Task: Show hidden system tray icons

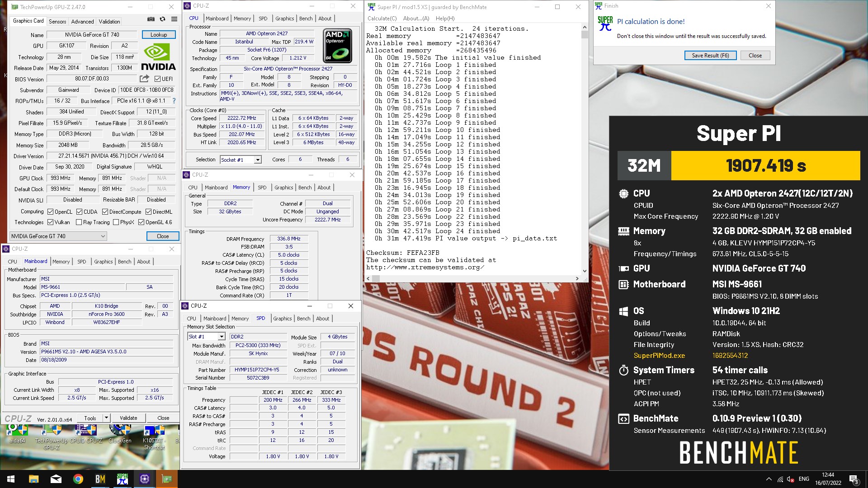Action: [x=769, y=479]
